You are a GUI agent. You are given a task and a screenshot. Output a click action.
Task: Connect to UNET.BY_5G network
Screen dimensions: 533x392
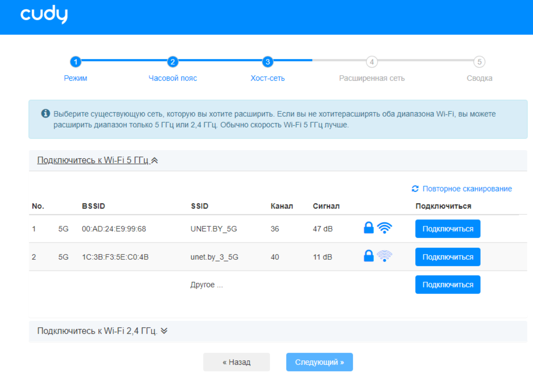448,229
